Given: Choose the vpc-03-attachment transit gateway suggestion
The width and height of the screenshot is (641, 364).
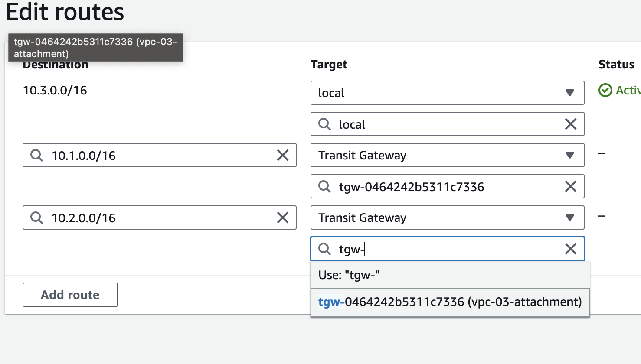Looking at the screenshot, I should [450, 302].
